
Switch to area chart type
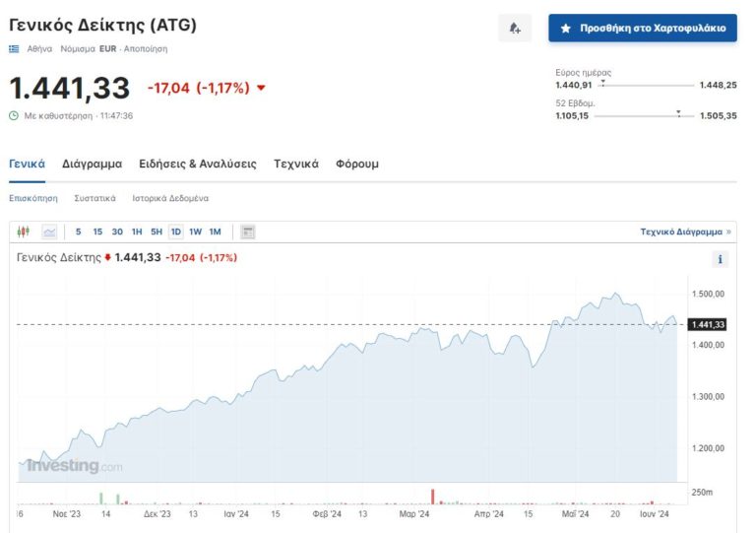tap(49, 232)
